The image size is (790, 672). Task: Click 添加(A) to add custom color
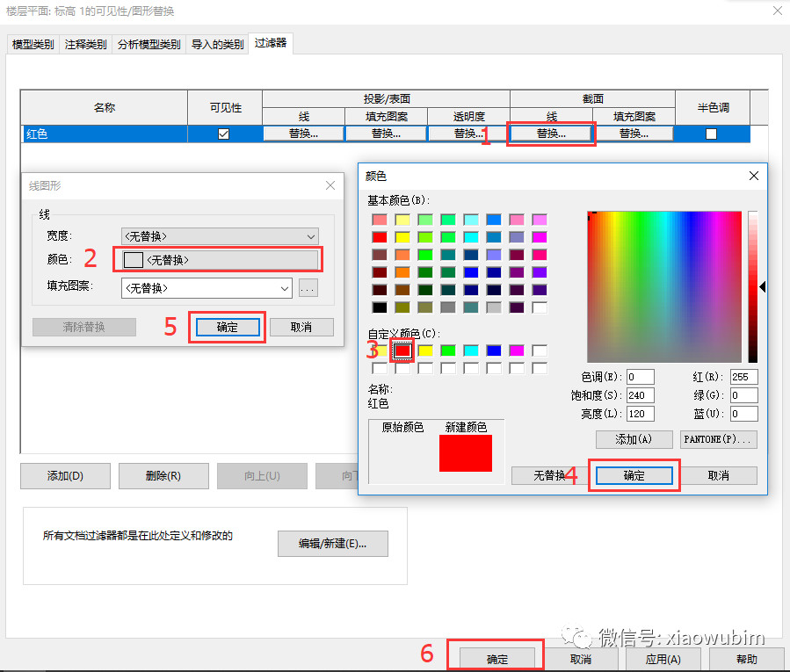[634, 439]
